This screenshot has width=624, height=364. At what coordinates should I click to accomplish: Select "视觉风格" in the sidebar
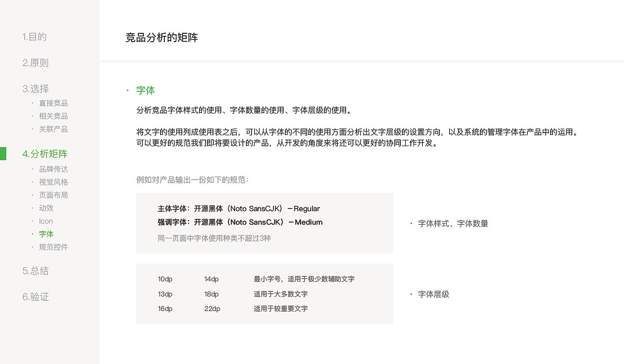(x=54, y=182)
